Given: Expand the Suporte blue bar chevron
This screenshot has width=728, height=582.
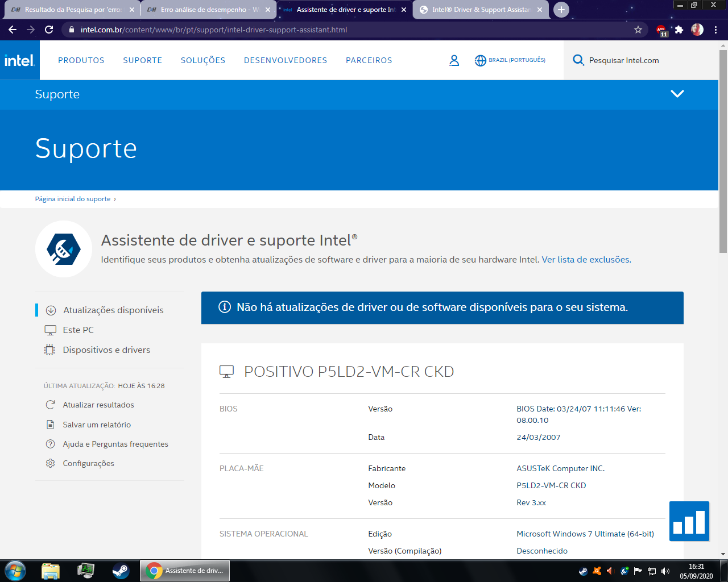Looking at the screenshot, I should 677,94.
